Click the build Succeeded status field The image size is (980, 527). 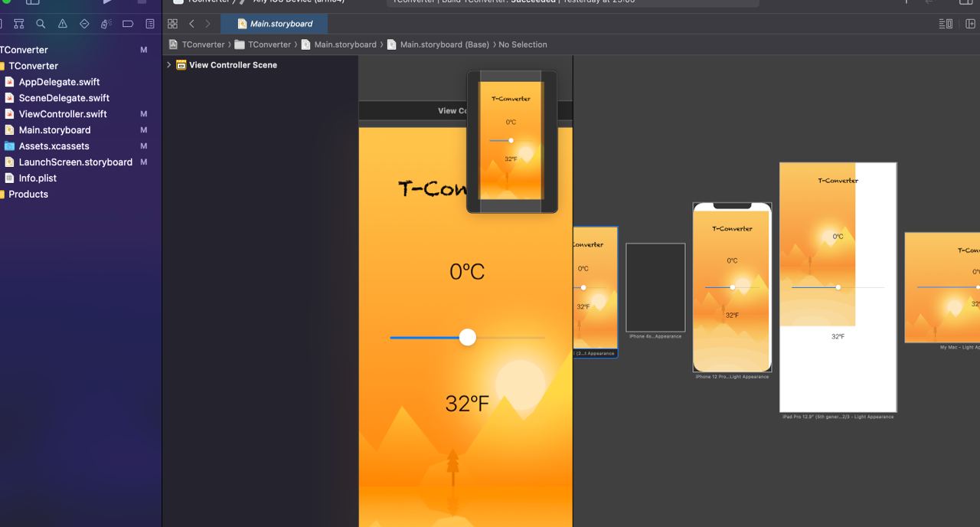(x=573, y=2)
